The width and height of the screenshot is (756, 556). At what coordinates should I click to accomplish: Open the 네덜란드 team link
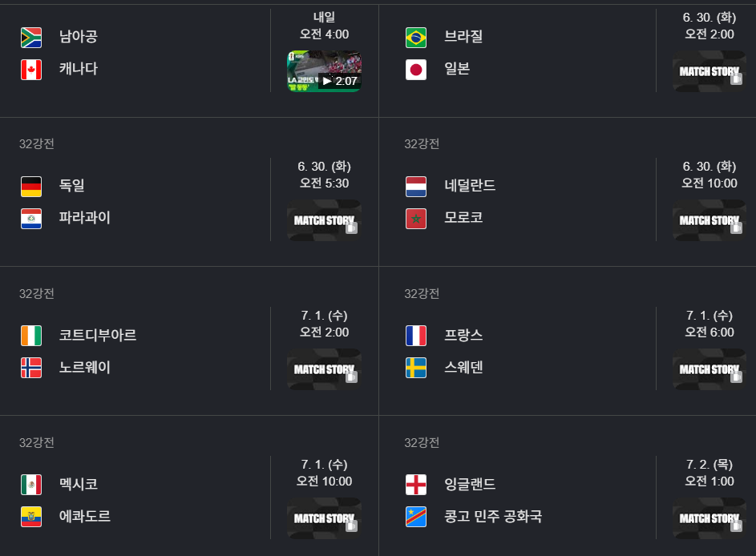[x=470, y=186]
